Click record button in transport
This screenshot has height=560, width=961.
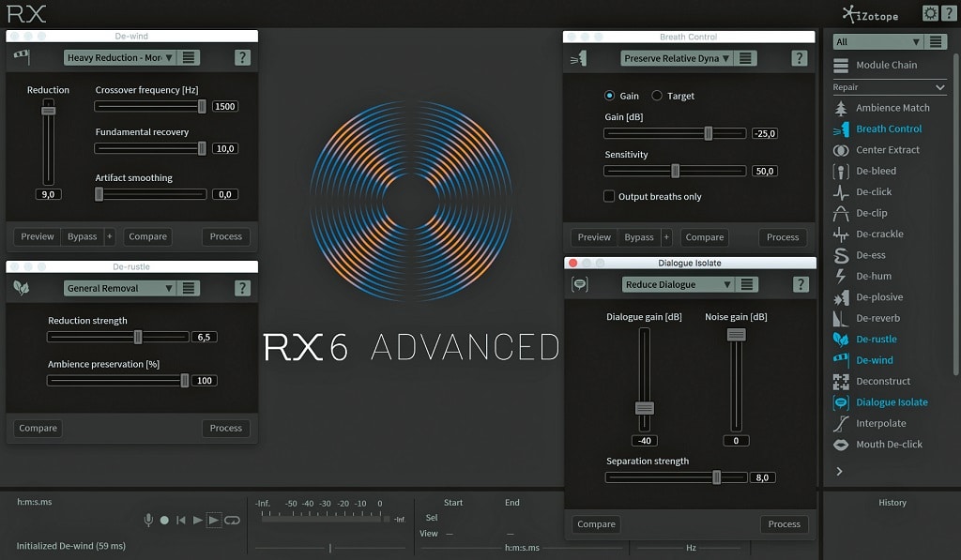(164, 521)
